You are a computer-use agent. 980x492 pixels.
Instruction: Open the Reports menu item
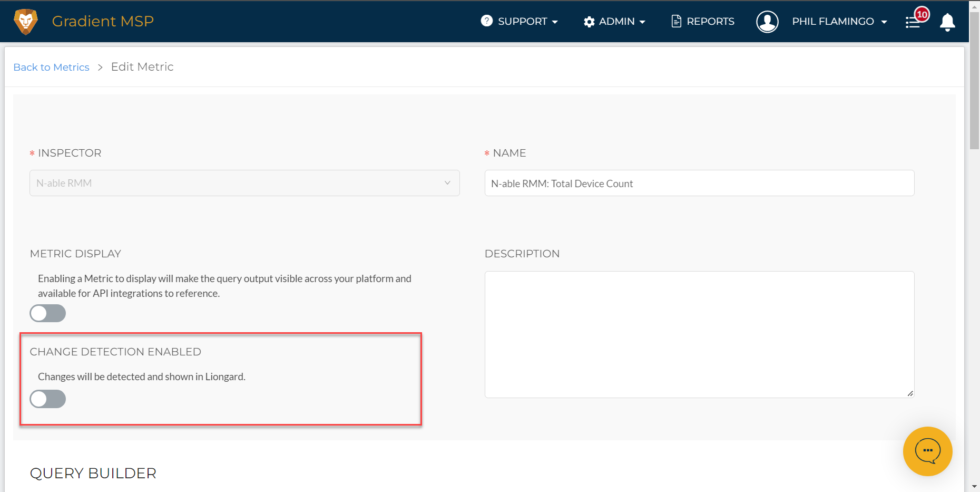(703, 22)
